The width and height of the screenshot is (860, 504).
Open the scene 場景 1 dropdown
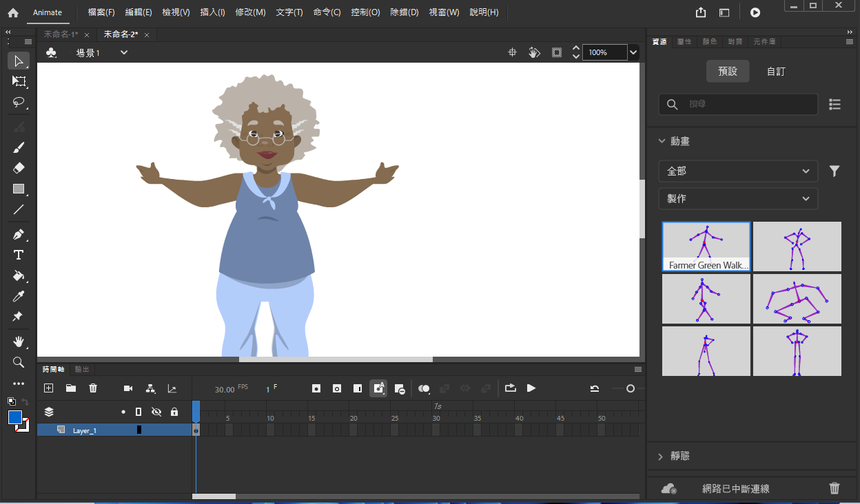[x=124, y=52]
